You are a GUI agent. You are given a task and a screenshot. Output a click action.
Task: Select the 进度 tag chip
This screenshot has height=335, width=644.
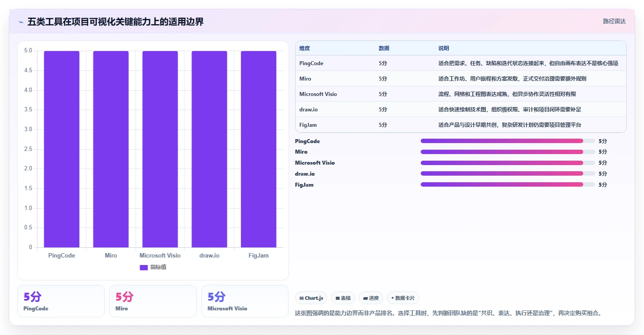point(371,298)
